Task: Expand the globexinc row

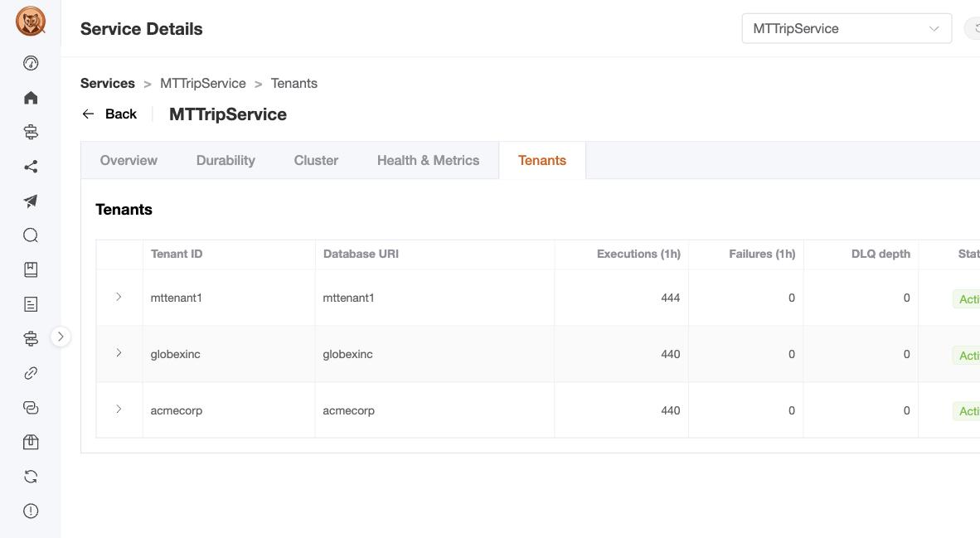Action: coord(119,353)
